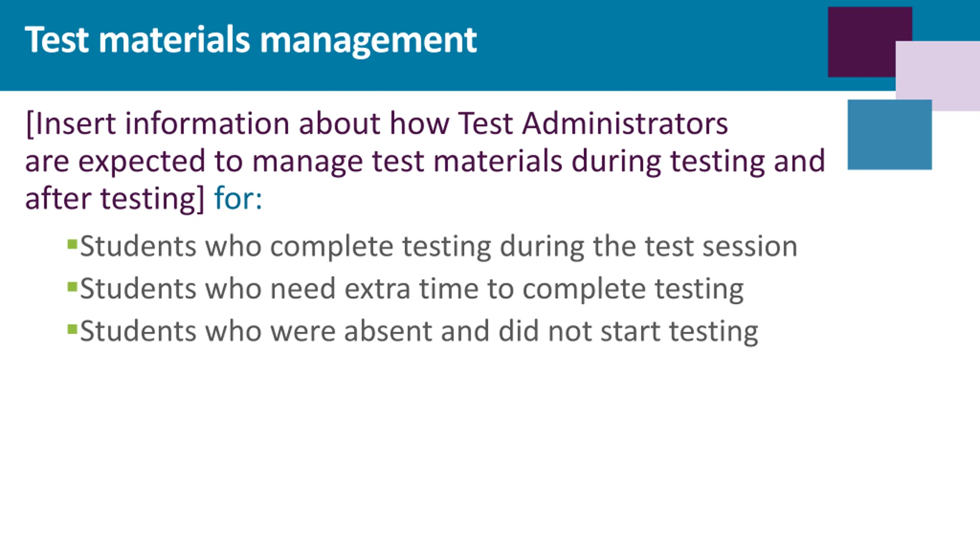This screenshot has width=980, height=551.
Task: Click green bullet beside "Students who complete testing"
Action: (x=72, y=244)
